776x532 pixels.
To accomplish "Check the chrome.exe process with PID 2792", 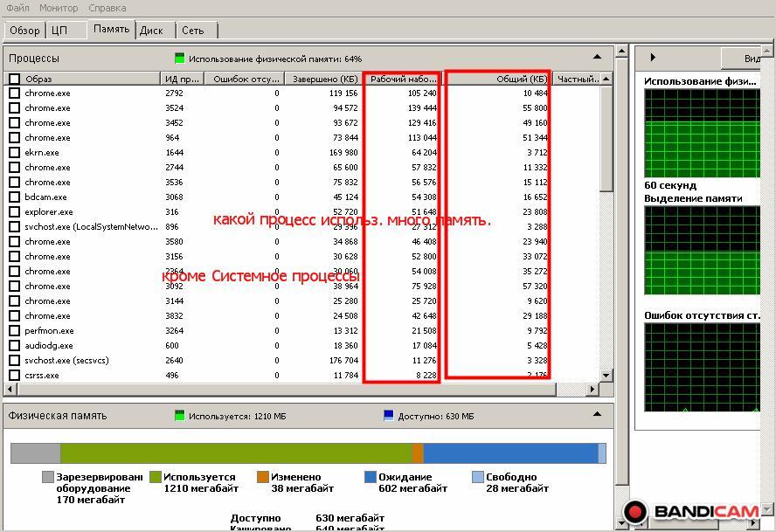I will [x=14, y=93].
